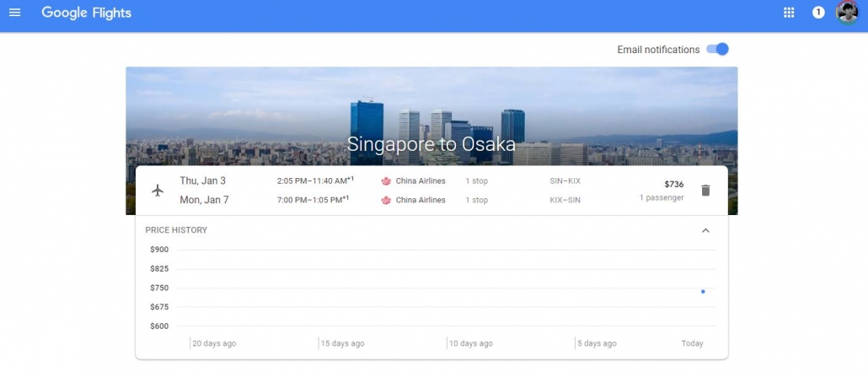
Task: Click the PRICE HISTORY heading
Action: pos(176,230)
